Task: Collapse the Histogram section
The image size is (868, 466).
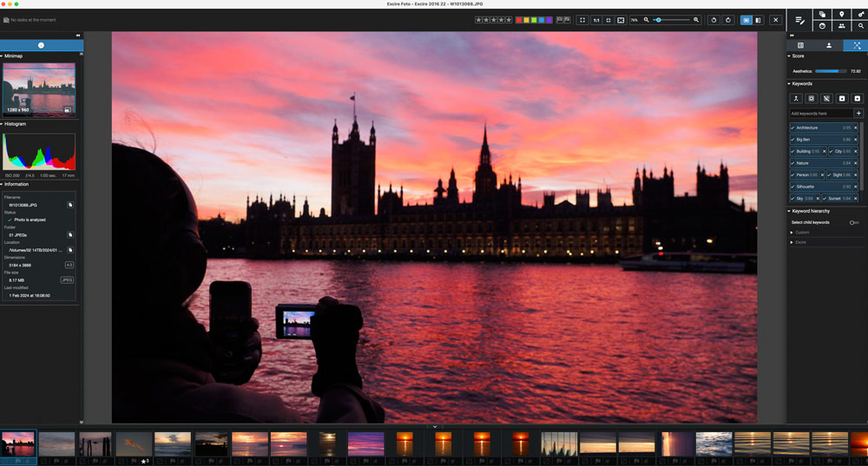Action: [x=2, y=124]
